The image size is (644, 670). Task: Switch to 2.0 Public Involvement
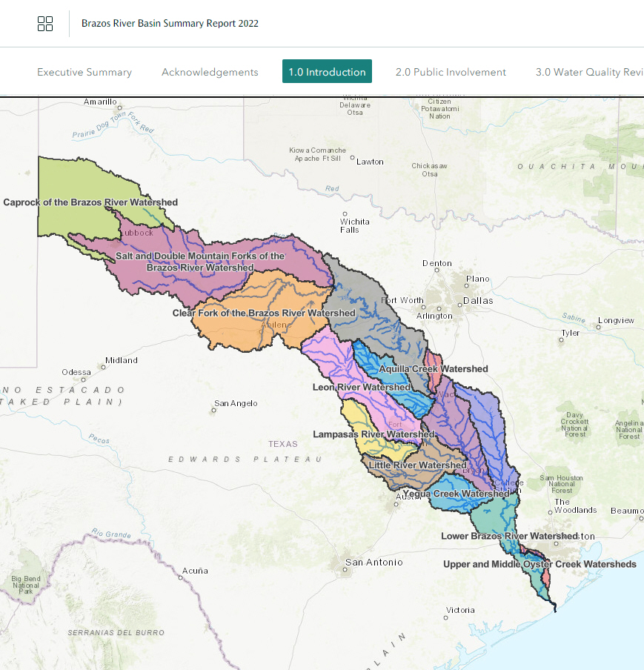click(451, 71)
